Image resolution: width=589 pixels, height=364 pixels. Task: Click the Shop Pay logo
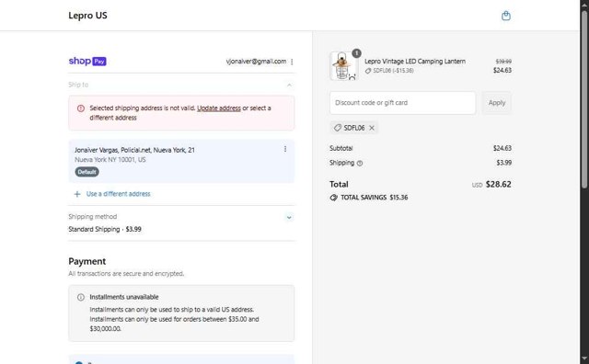pos(87,61)
